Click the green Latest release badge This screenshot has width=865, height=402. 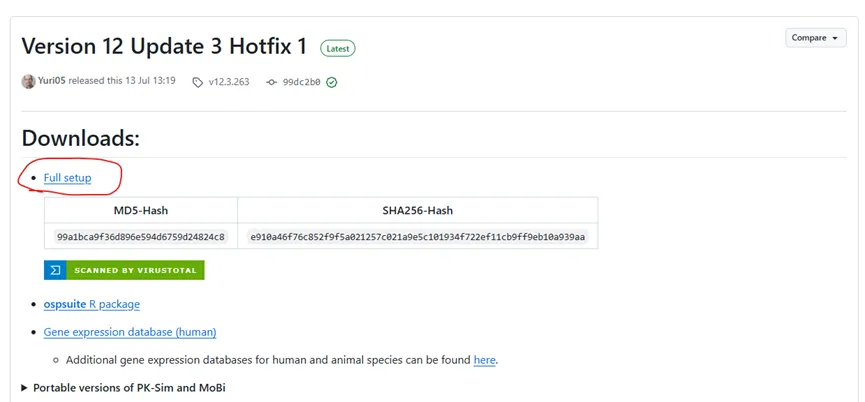coord(338,49)
